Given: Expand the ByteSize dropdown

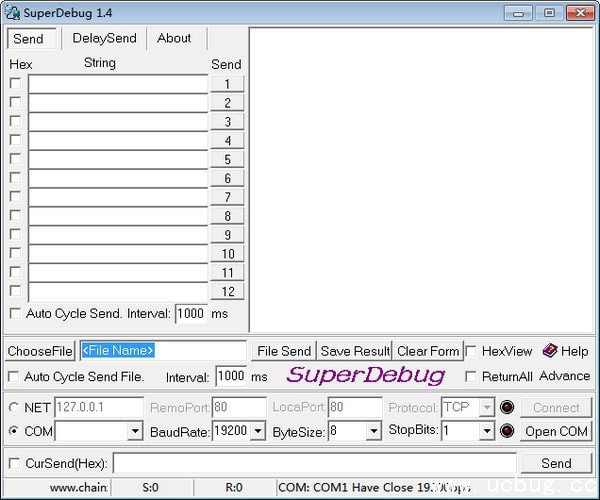Looking at the screenshot, I should 373,431.
